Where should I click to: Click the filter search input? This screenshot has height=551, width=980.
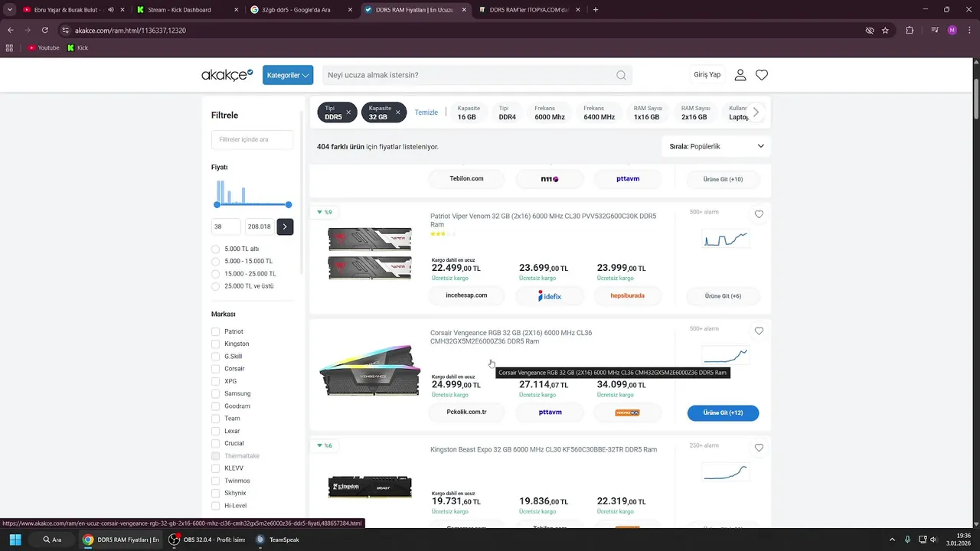(252, 139)
